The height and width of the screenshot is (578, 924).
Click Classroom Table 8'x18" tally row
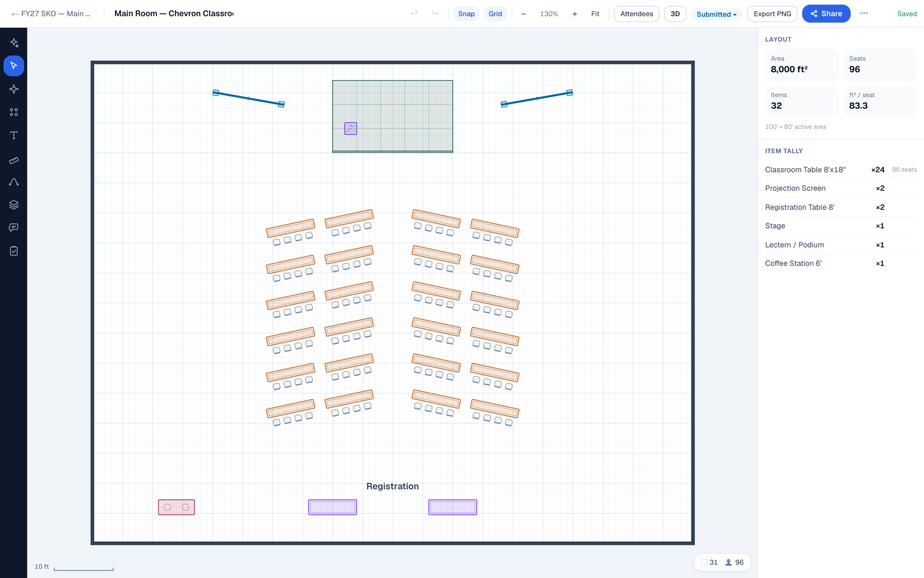[841, 170]
